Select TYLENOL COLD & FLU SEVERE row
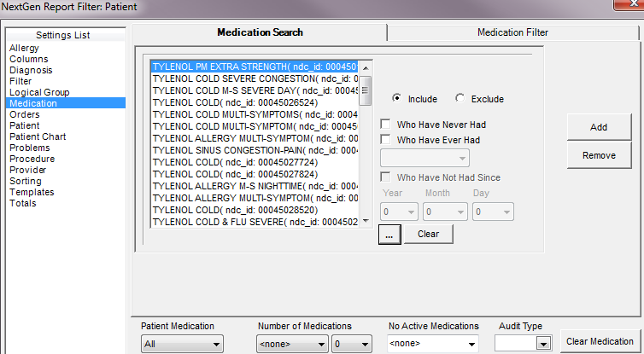Viewport: 644px width, 354px height. [x=255, y=222]
